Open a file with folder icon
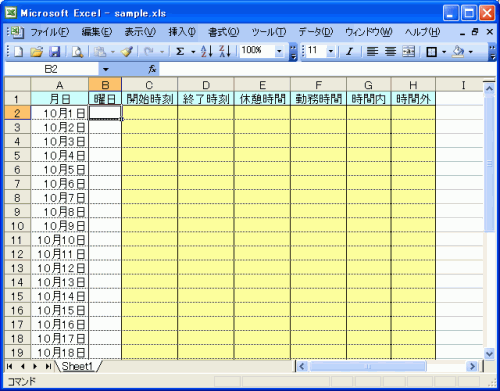 [36, 52]
